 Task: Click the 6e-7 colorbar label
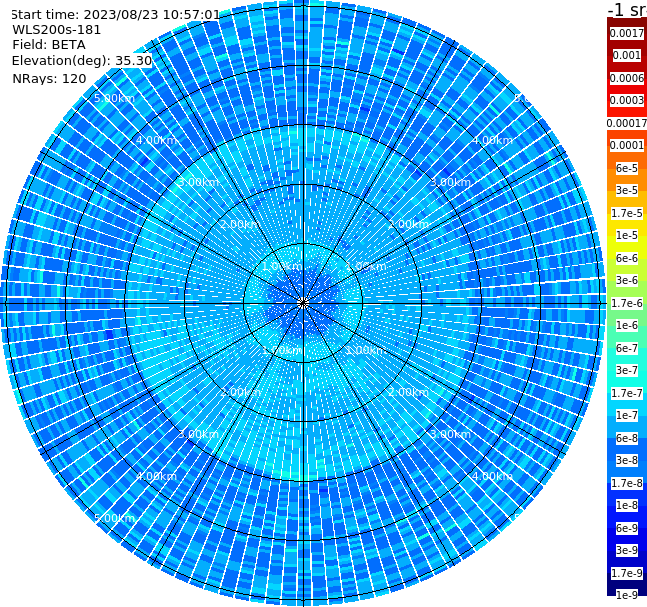(x=627, y=348)
